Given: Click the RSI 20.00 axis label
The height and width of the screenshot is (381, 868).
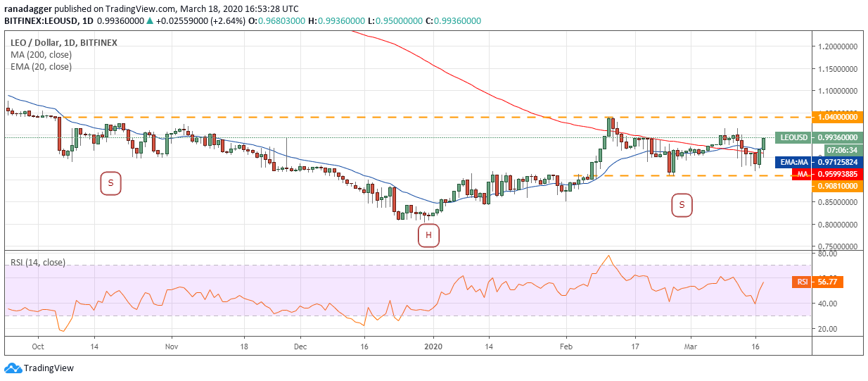Looking at the screenshot, I should [827, 329].
